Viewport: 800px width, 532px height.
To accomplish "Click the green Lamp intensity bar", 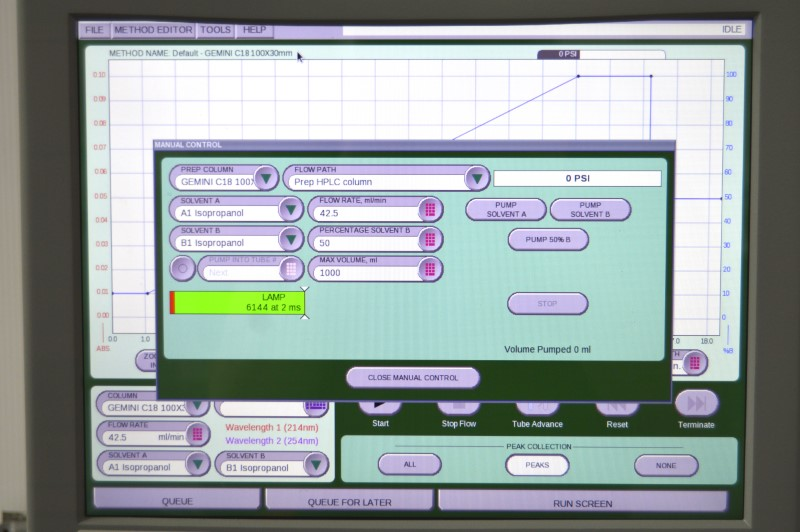I will click(238, 303).
